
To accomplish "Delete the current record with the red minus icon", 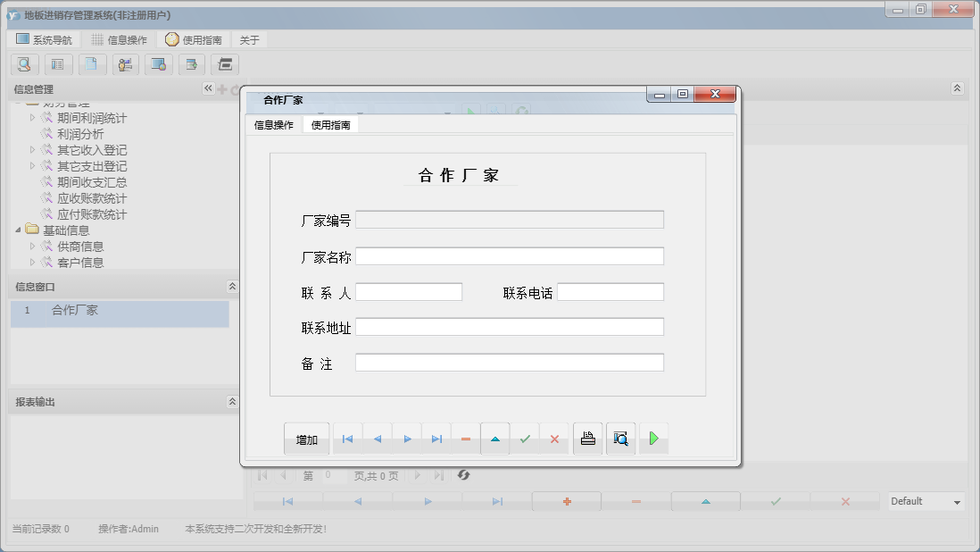I will [x=466, y=439].
